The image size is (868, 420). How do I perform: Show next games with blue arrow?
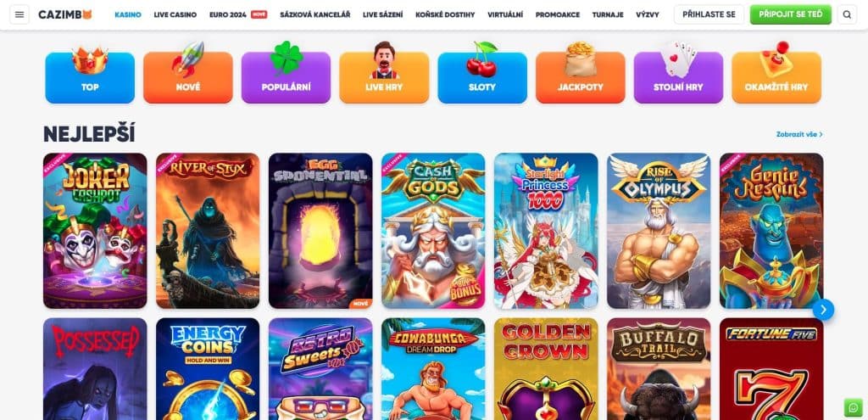(x=823, y=310)
